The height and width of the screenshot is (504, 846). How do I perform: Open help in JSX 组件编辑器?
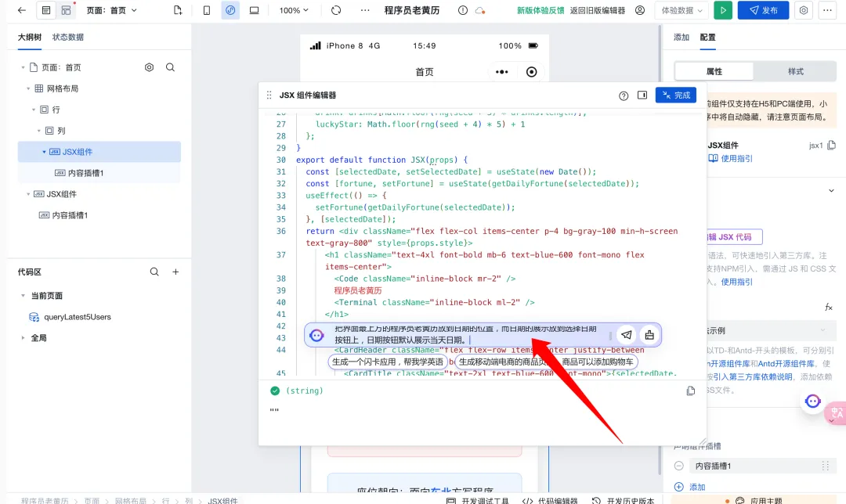pos(624,95)
